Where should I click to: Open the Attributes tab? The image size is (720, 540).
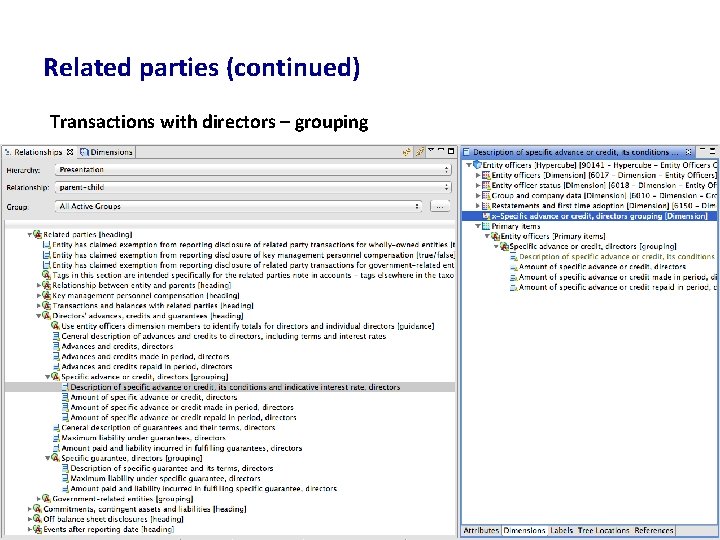pyautogui.click(x=481, y=530)
